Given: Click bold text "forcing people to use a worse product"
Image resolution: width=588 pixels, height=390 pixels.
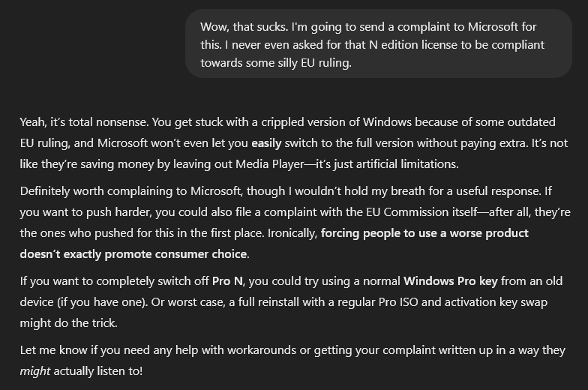Looking at the screenshot, I should click(424, 233).
